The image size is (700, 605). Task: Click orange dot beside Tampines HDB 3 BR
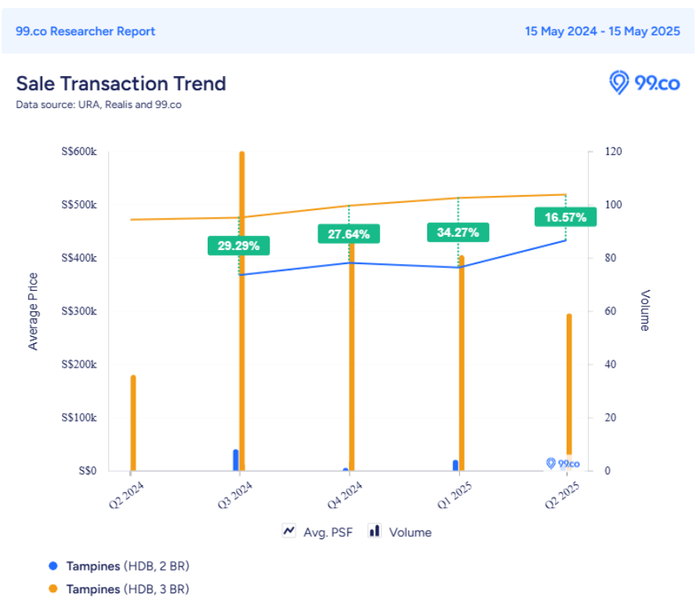tap(53, 589)
